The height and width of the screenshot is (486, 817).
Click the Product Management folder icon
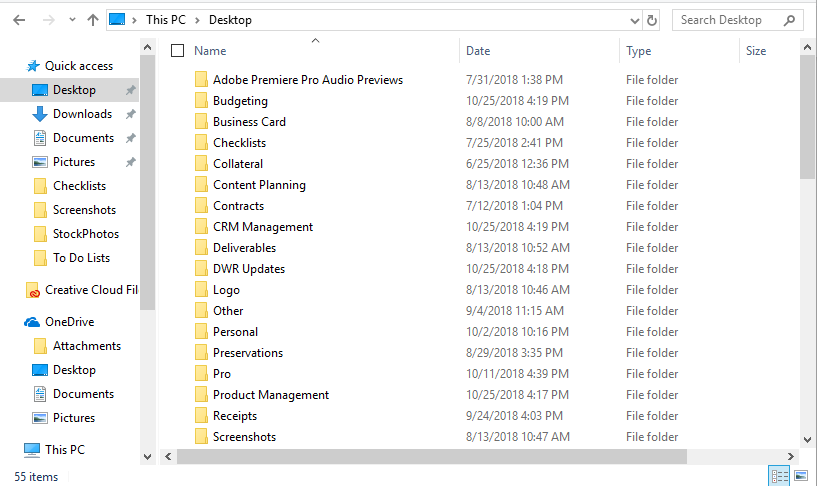coord(201,394)
